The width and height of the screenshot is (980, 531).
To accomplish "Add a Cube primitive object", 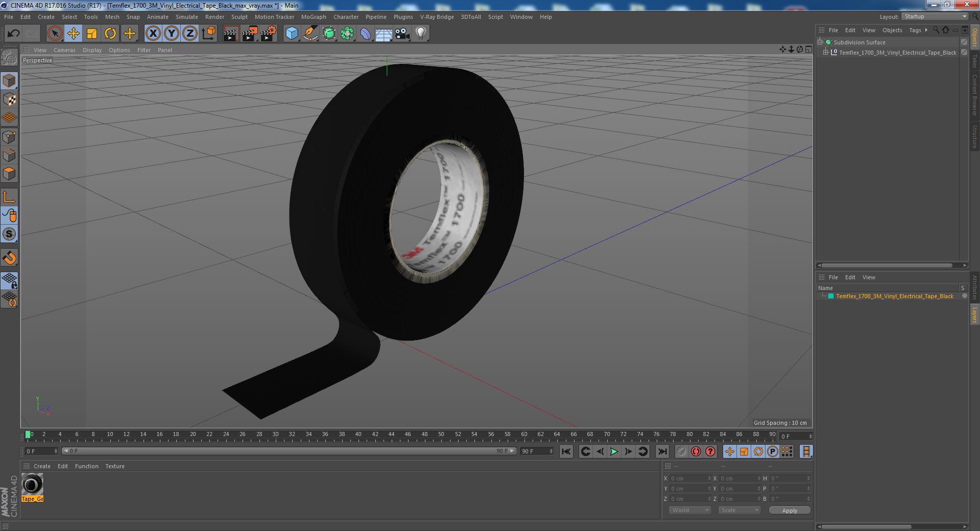I will pos(292,34).
